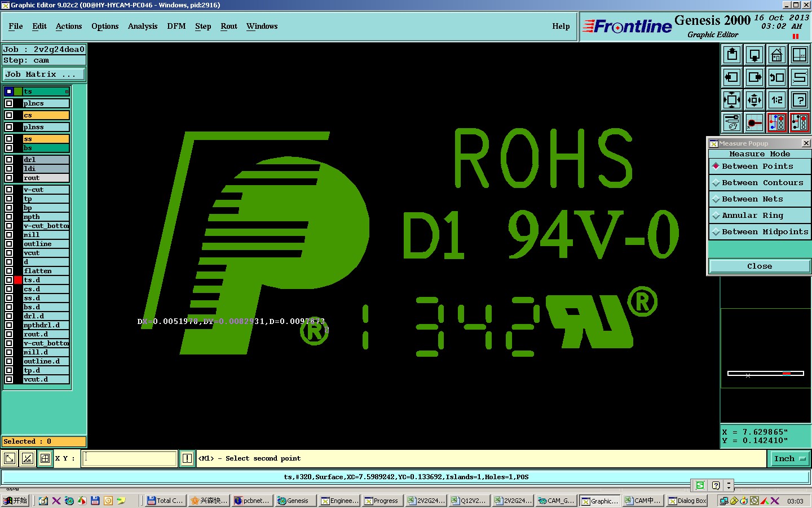This screenshot has height=508, width=812.
Task: Click the Job Matrix button
Action: tap(44, 75)
